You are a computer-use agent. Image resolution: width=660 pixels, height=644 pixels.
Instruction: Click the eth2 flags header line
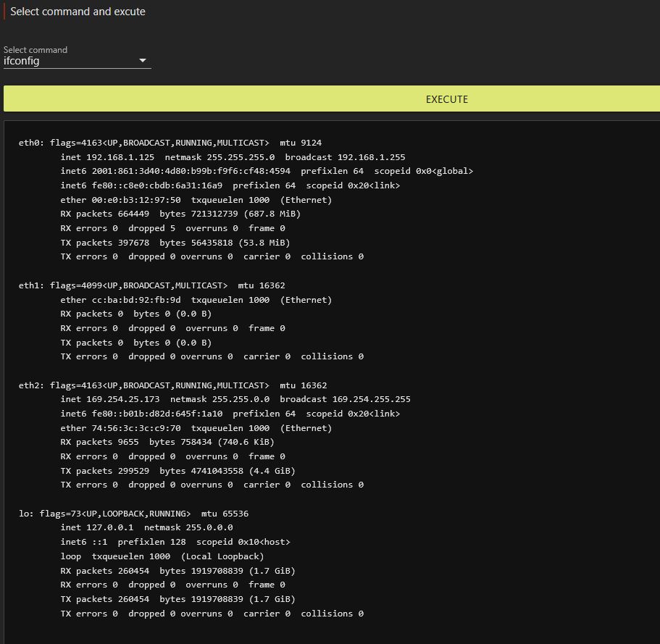tap(173, 385)
